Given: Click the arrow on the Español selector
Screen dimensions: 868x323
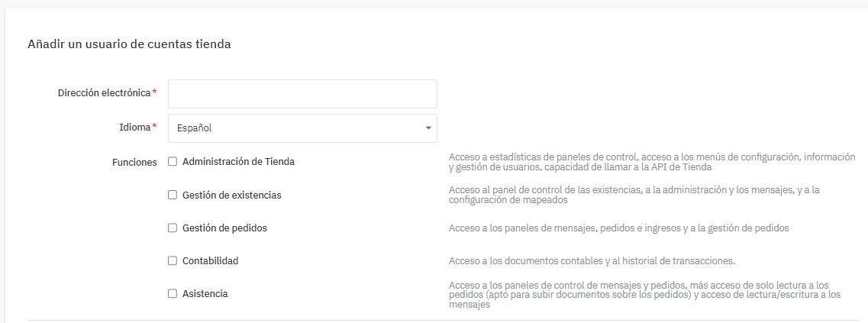Looking at the screenshot, I should pos(428,128).
